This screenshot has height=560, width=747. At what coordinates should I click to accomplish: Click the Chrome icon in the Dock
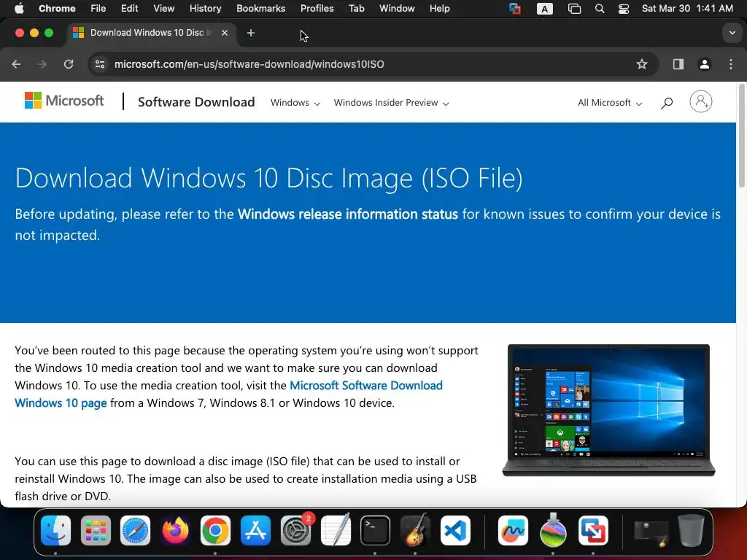(x=215, y=530)
